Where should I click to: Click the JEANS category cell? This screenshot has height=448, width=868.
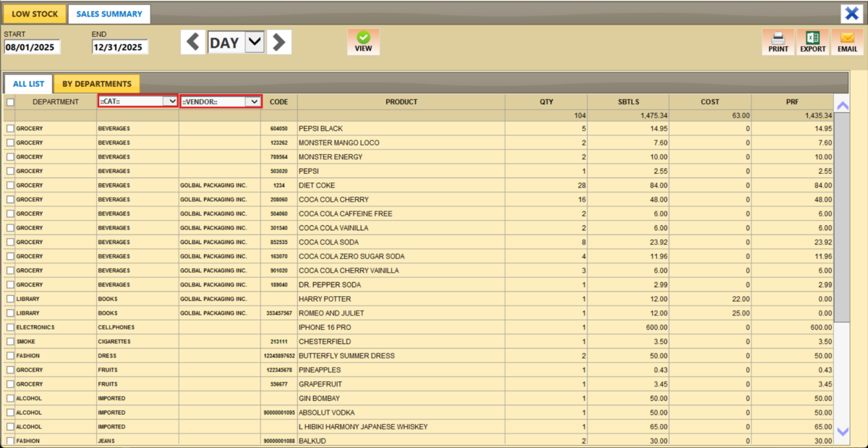[138, 441]
